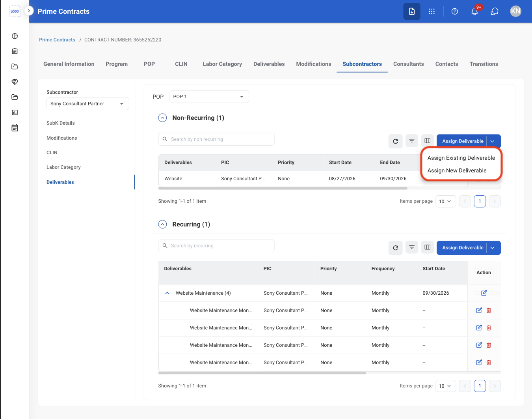The height and width of the screenshot is (419, 532).
Task: Open column settings for Recurring table
Action: tap(428, 247)
